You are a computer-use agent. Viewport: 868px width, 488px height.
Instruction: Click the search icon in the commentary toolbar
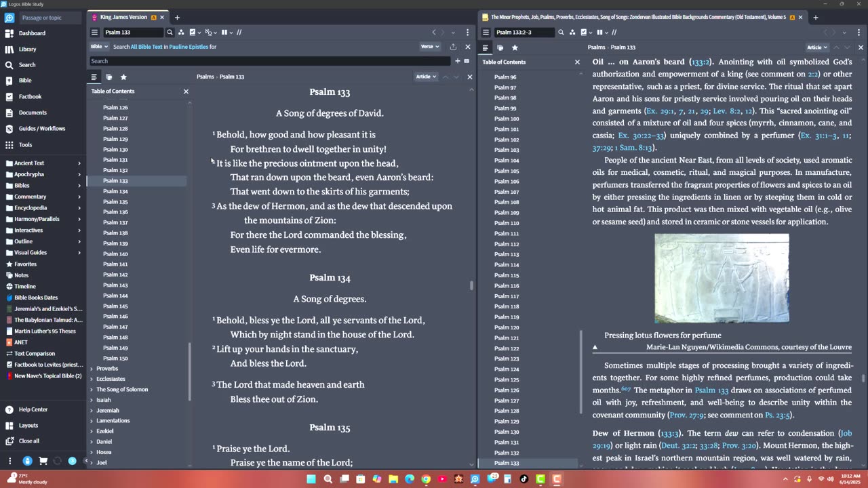pyautogui.click(x=561, y=32)
